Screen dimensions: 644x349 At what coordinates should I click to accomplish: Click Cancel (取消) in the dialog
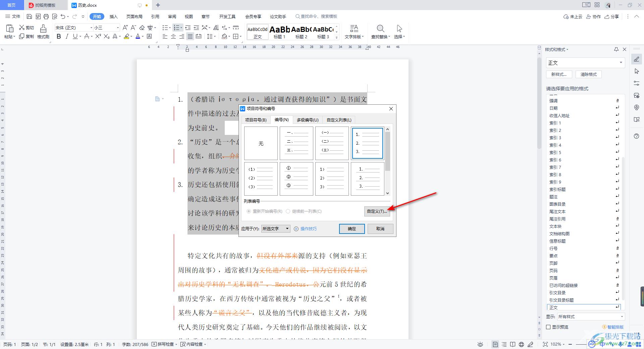pyautogui.click(x=380, y=229)
